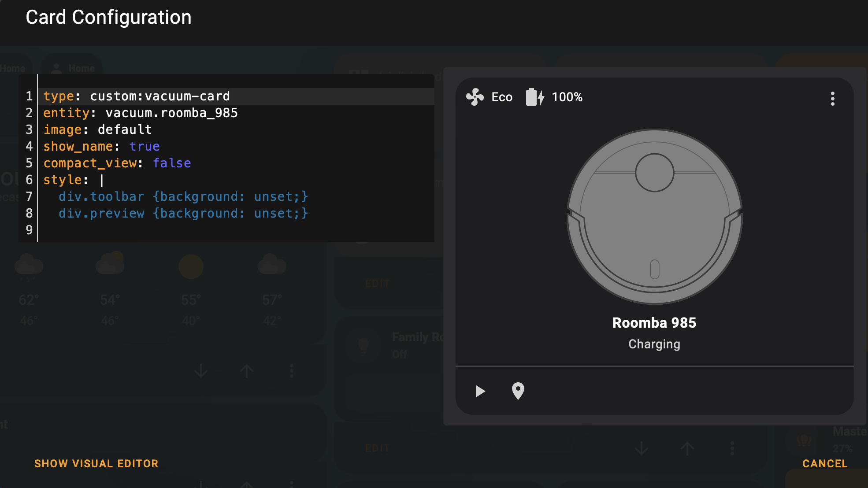This screenshot has height=488, width=868.
Task: Open the vacuum card overflow menu
Action: tap(832, 99)
